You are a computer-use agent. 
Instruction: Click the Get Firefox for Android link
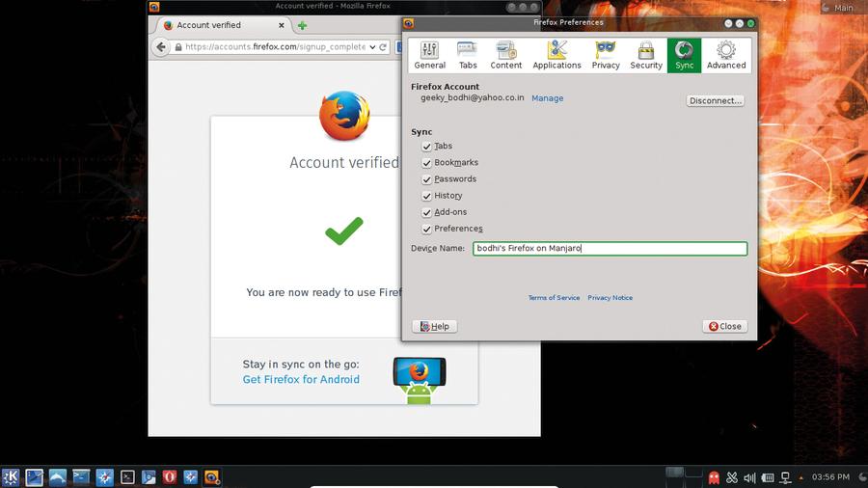(301, 380)
